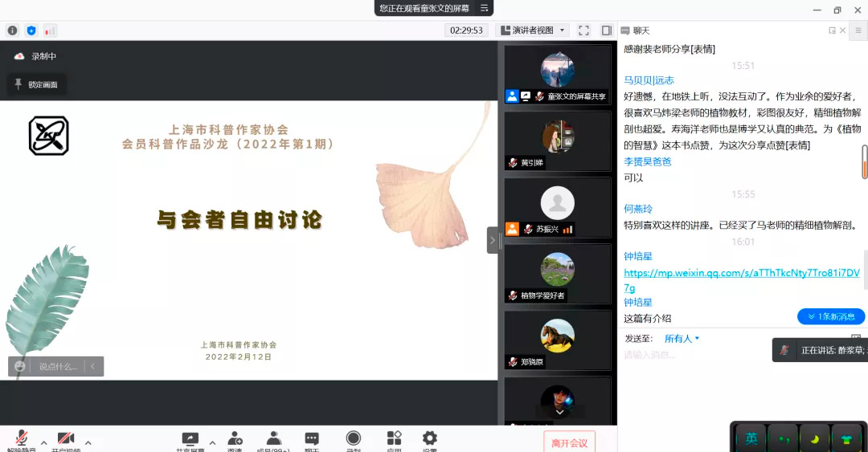Close the 聊天 chat panel
868x452 pixels.
842,31
